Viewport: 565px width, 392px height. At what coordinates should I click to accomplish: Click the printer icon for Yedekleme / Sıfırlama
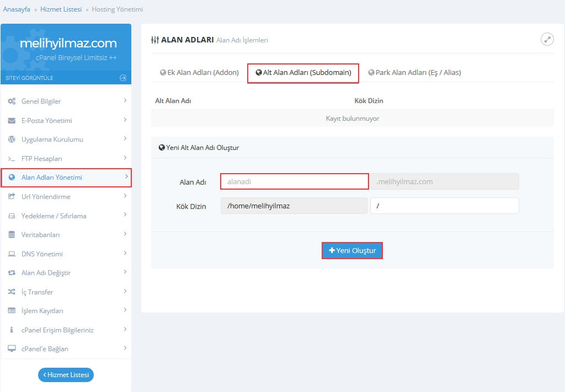coord(12,216)
